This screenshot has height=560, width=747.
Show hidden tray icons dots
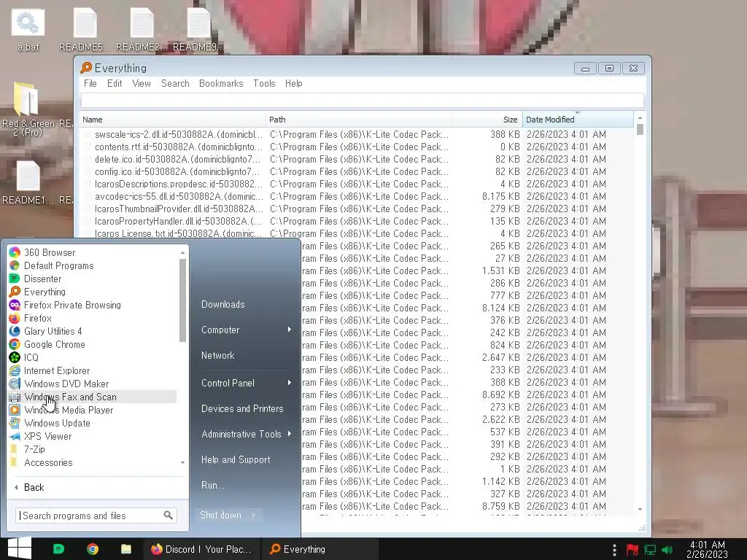(x=614, y=550)
